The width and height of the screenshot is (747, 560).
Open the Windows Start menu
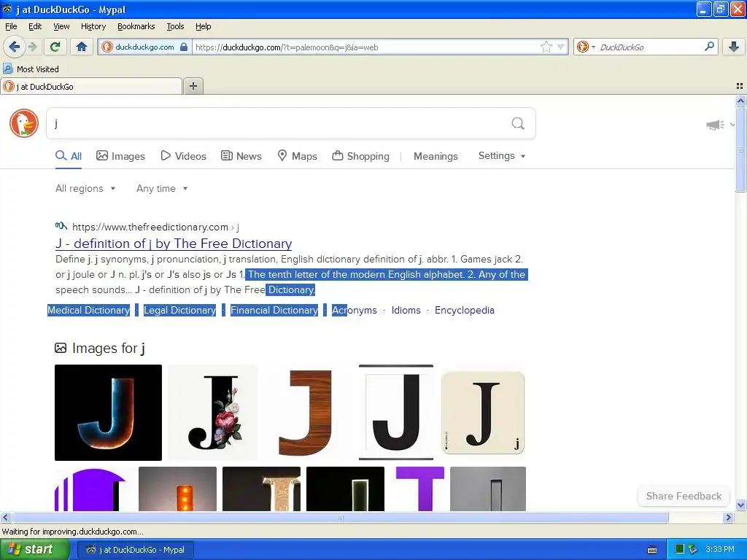pyautogui.click(x=35, y=549)
